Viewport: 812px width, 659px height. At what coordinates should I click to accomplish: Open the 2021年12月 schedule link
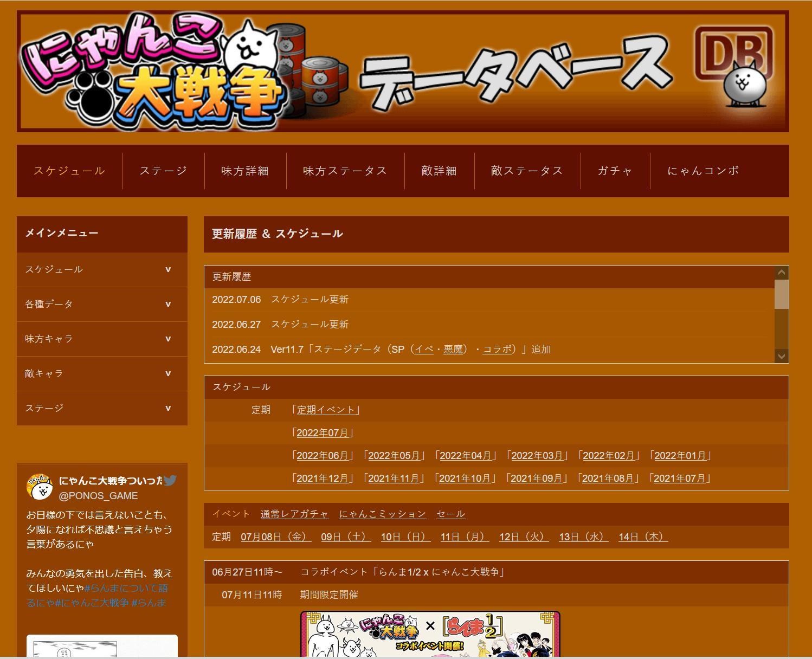tap(323, 479)
